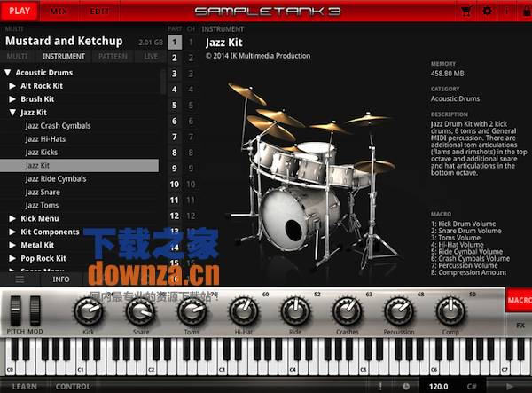Image resolution: width=532 pixels, height=393 pixels.
Task: Select part 8 slot
Action: click(x=175, y=153)
